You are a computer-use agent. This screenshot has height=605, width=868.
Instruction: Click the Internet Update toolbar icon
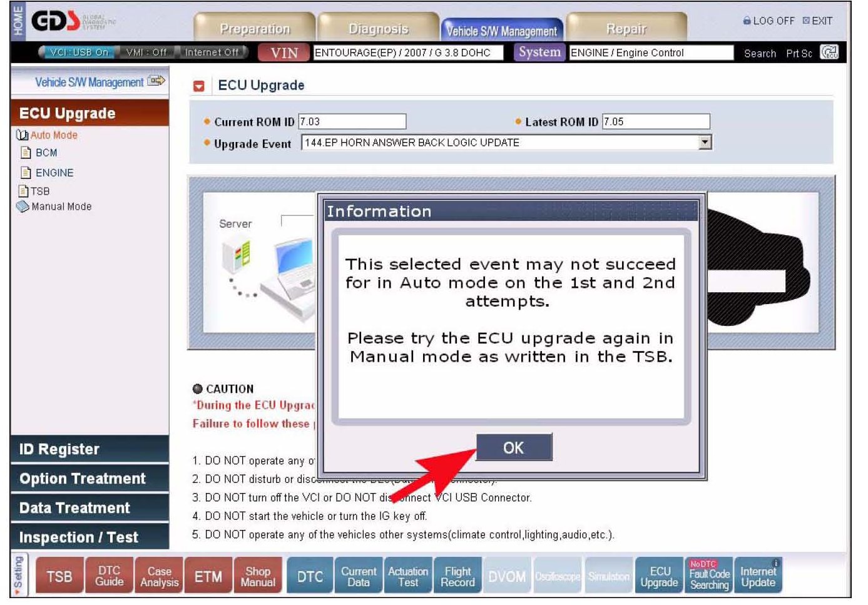(x=758, y=576)
